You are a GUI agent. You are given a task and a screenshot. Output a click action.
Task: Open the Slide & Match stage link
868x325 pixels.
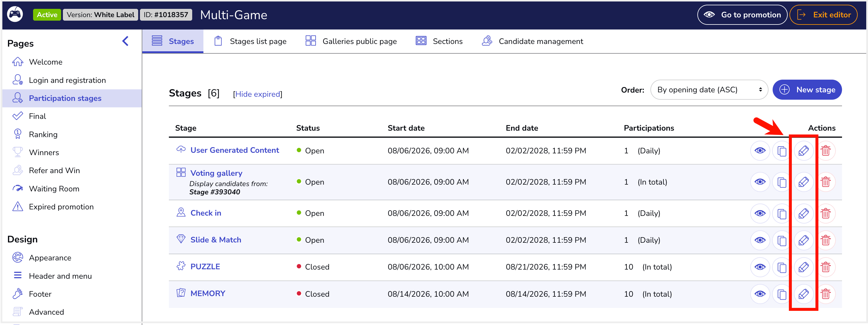(x=216, y=240)
